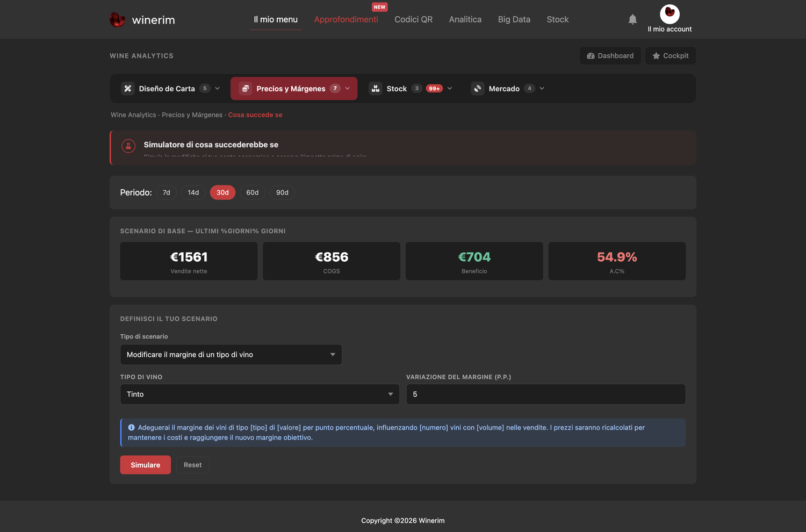Go to Approfondimenti
The height and width of the screenshot is (532, 806).
[346, 19]
